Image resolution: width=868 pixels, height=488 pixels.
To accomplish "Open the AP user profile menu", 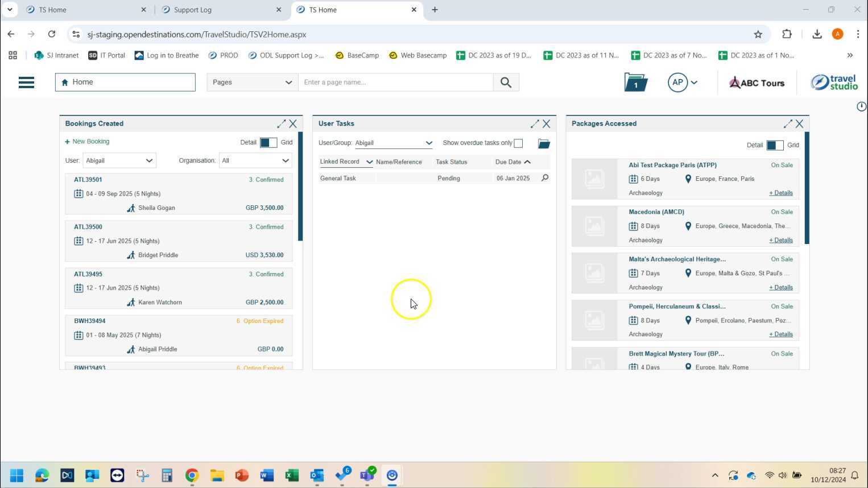I will tap(682, 82).
